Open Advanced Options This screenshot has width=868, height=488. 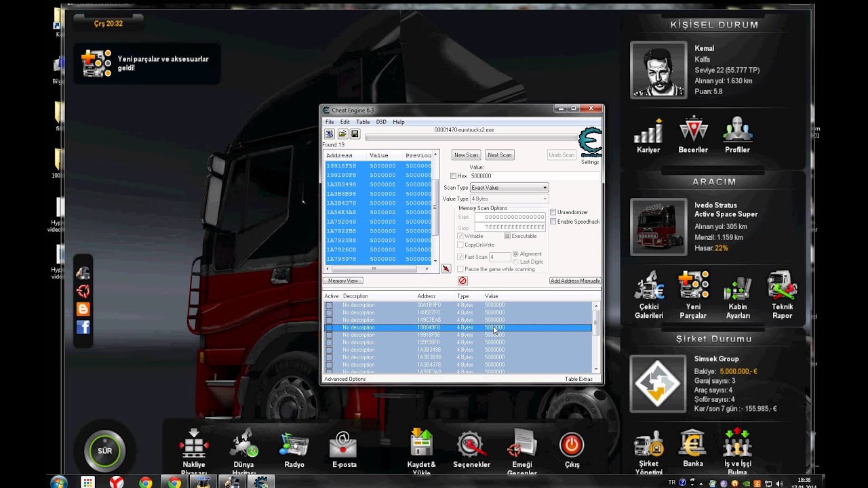[344, 379]
